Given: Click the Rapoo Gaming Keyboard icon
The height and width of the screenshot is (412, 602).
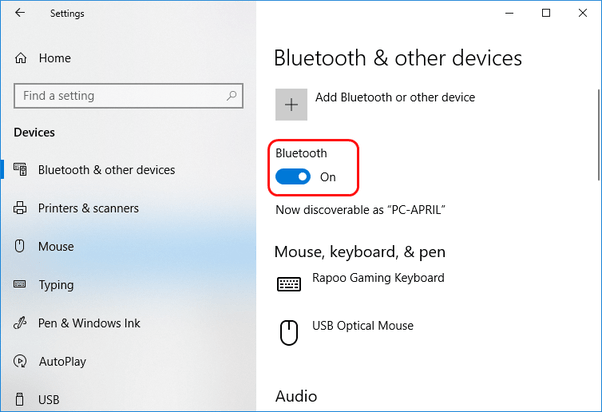Looking at the screenshot, I should click(289, 285).
